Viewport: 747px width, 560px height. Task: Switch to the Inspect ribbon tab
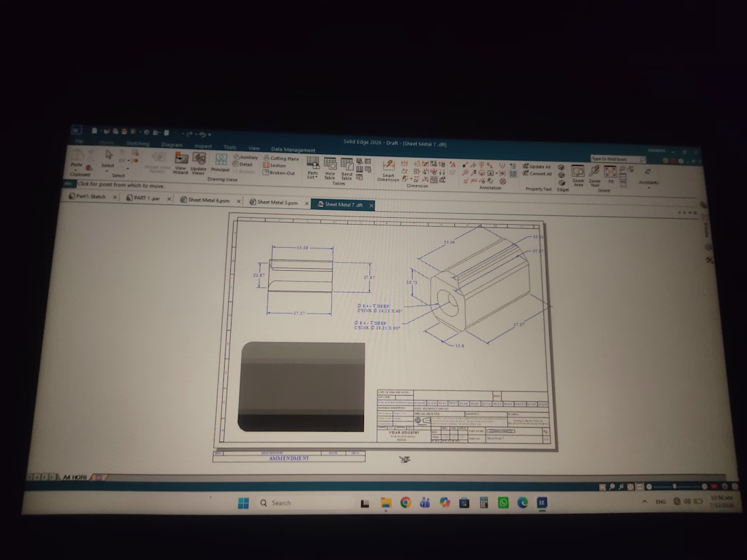click(x=203, y=146)
